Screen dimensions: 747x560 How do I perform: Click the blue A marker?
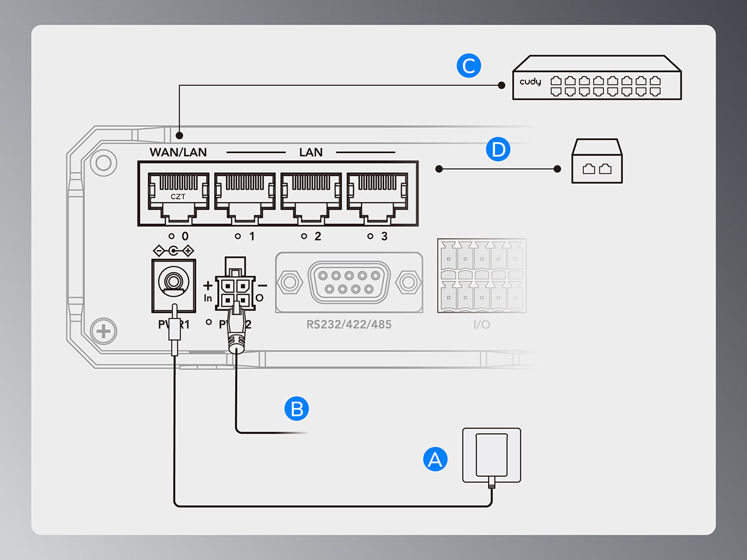435,459
